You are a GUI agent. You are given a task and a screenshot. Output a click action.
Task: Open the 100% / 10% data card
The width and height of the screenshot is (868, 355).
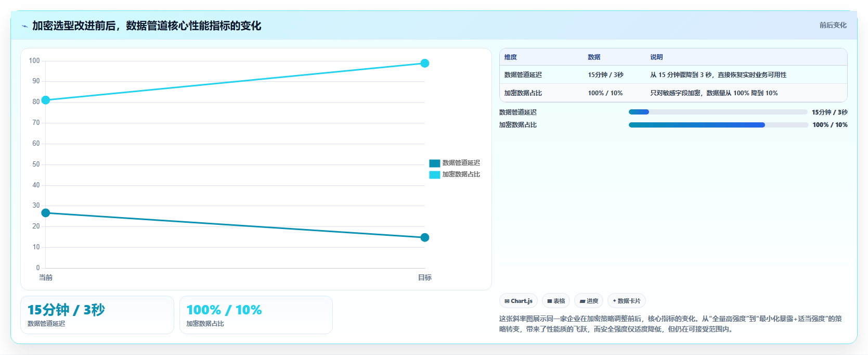tap(256, 315)
